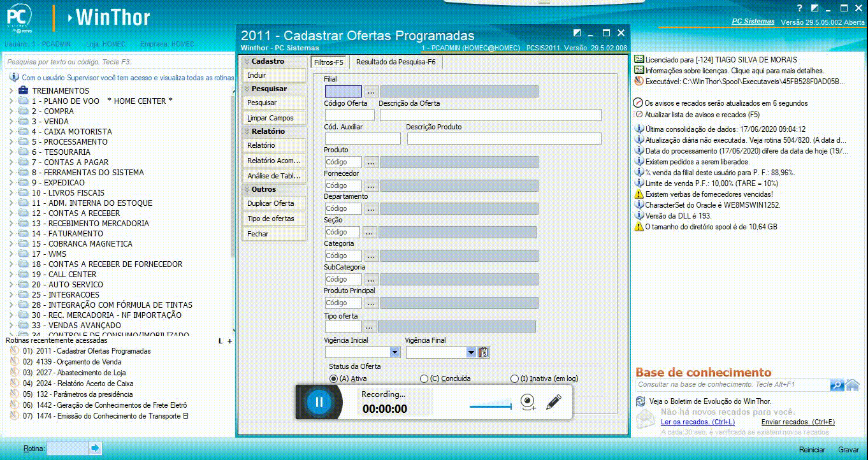Click Fornecedor lookup ellipsis button
The width and height of the screenshot is (868, 460).
(x=372, y=185)
